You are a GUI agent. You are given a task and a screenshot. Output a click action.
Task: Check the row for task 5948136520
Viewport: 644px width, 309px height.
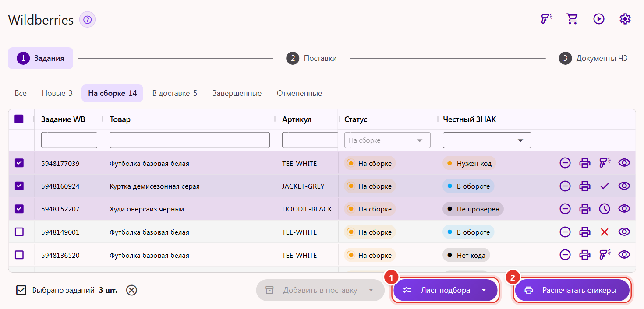coord(19,255)
